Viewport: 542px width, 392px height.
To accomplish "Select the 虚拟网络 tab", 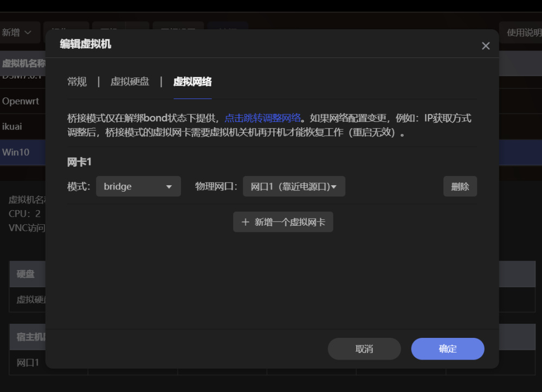I will pyautogui.click(x=192, y=82).
